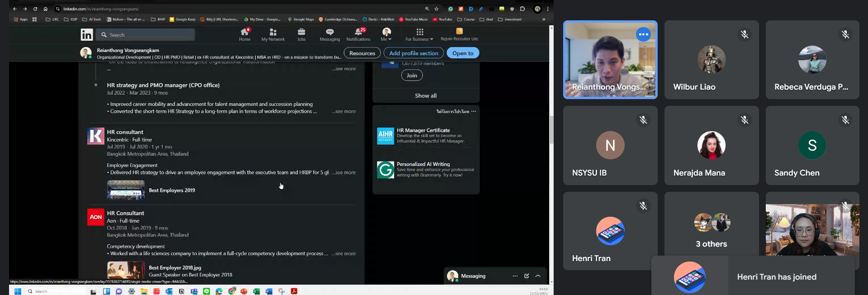Open Chrome three-dot menu
Screen dimensions: 868x295
click(548, 9)
